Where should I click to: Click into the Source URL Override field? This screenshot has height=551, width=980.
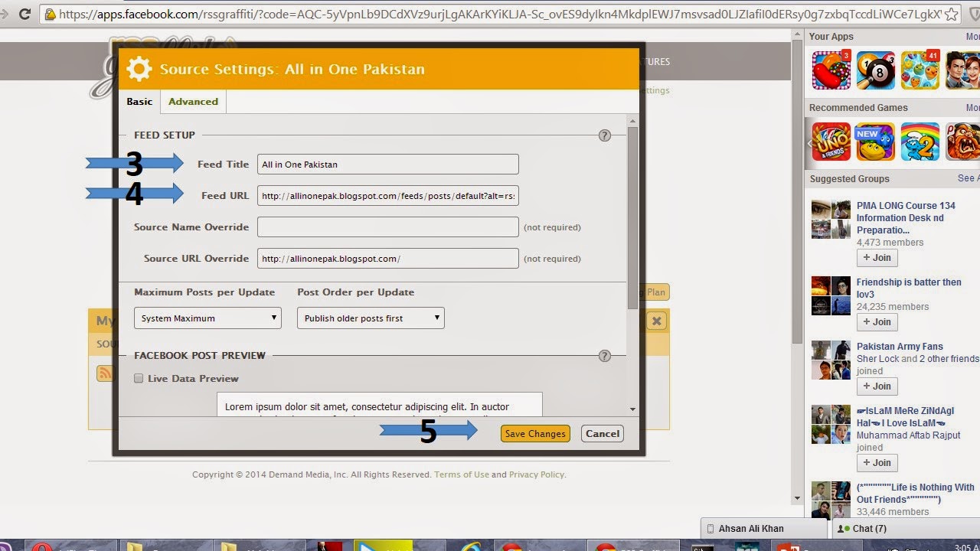388,258
